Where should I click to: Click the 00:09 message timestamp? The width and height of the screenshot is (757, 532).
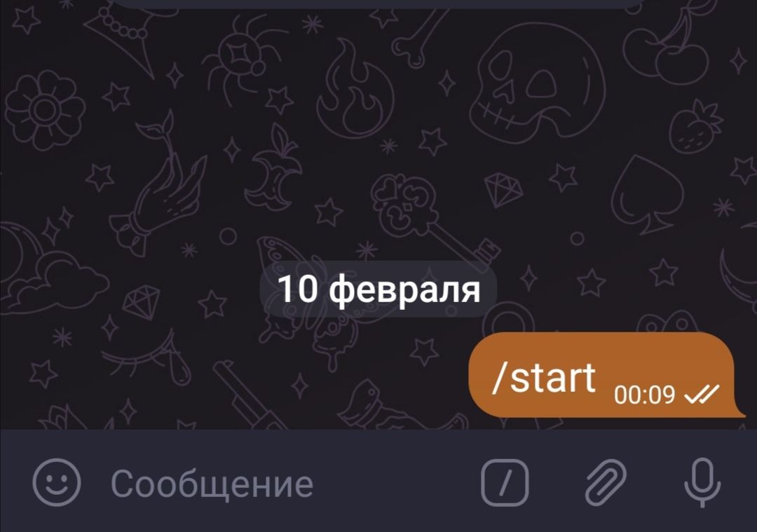[644, 395]
